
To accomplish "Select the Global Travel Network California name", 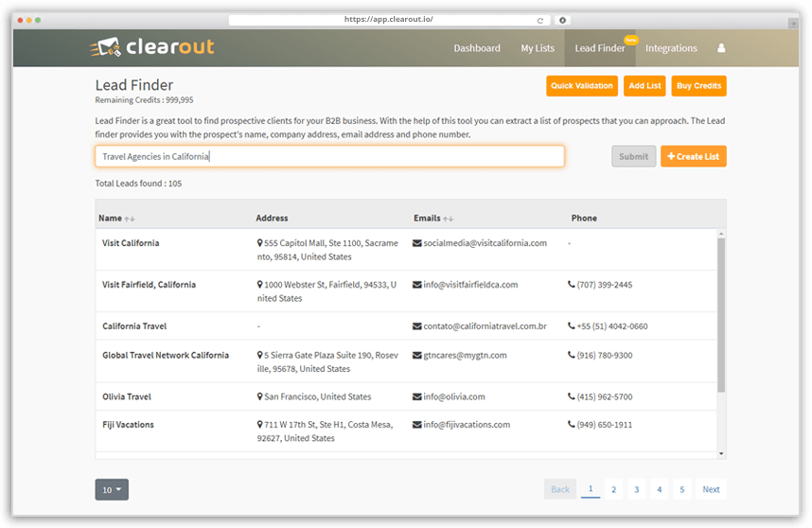I will click(166, 355).
